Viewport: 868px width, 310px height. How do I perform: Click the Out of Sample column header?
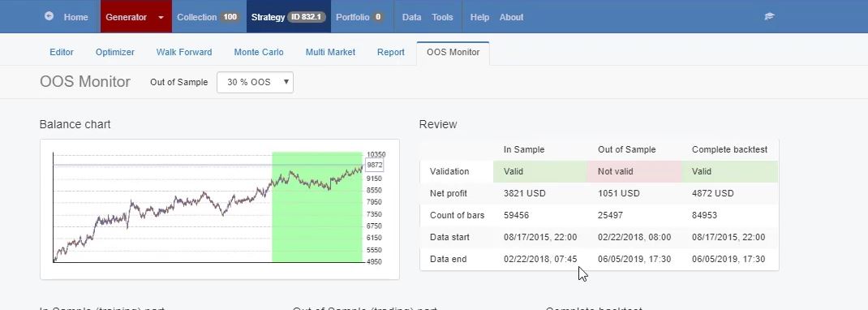click(626, 149)
